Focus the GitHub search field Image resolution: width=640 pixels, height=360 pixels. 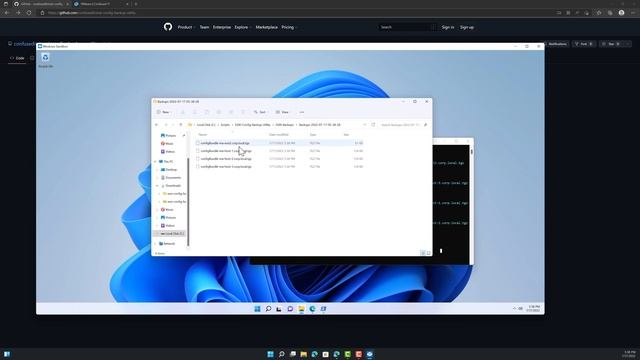click(407, 27)
